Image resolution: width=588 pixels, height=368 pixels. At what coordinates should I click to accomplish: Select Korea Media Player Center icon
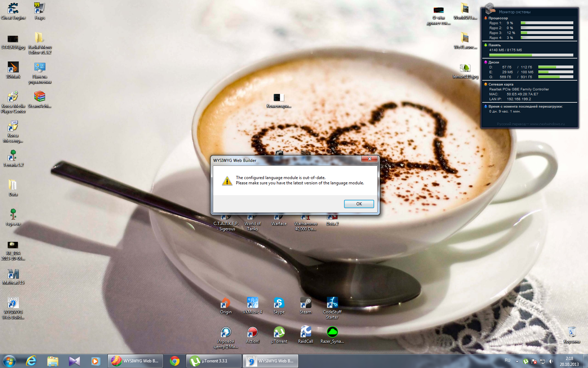(x=13, y=102)
